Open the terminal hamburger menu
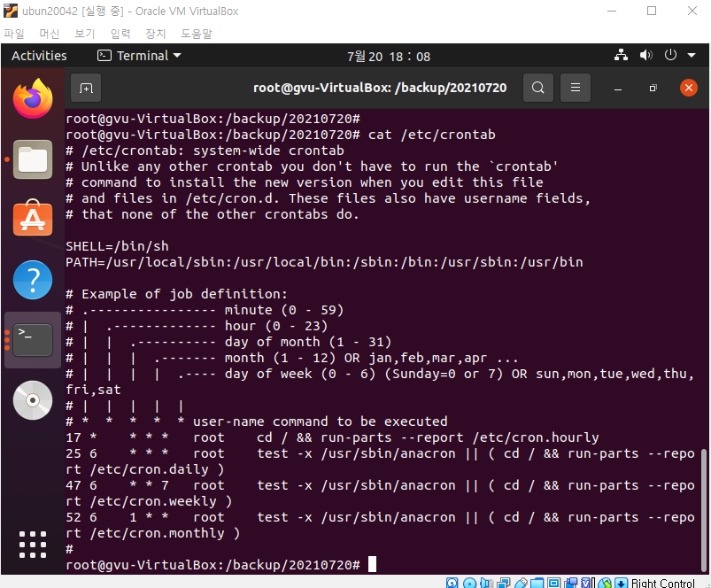The image size is (711, 588). coord(576,88)
